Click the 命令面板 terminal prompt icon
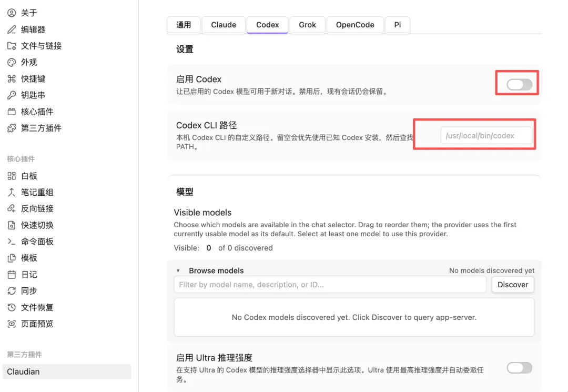The height and width of the screenshot is (392, 568). (12, 242)
